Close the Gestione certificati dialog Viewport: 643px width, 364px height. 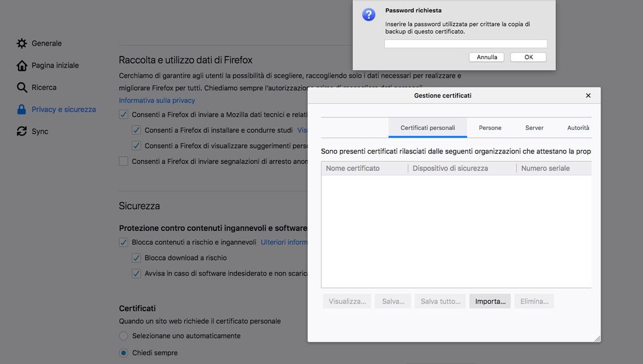588,95
